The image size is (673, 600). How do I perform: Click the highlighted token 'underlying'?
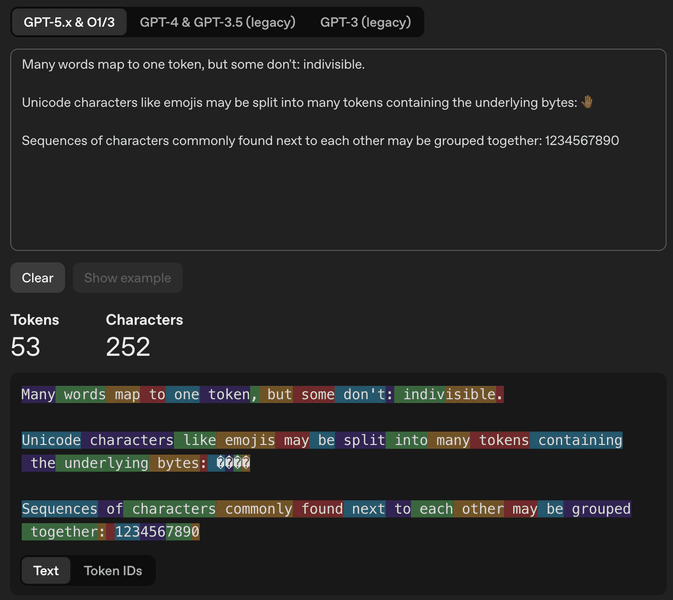coord(102,463)
